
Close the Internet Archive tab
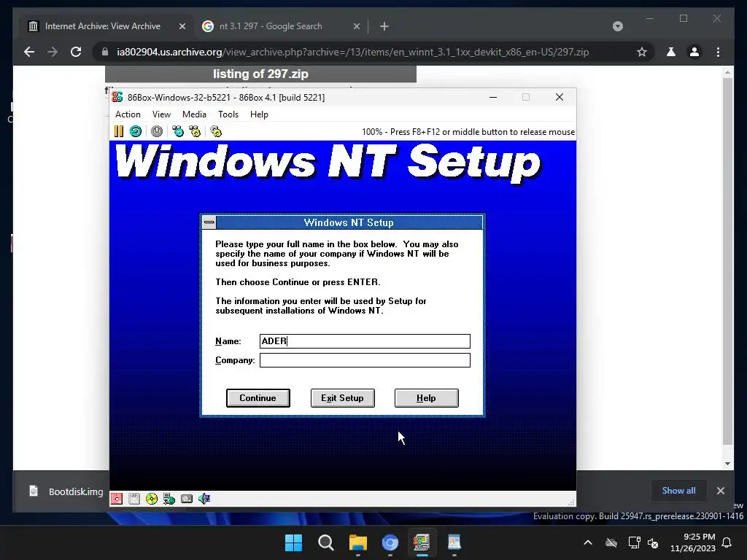(182, 26)
